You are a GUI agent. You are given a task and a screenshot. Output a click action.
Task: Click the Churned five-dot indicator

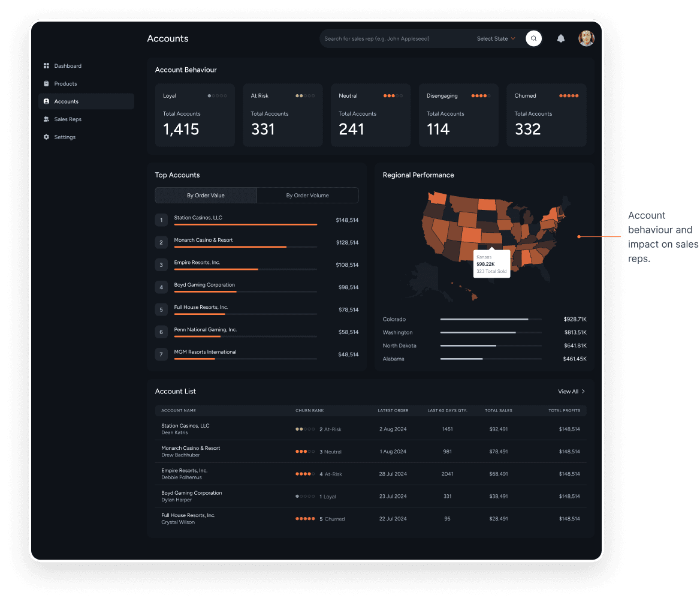click(568, 95)
